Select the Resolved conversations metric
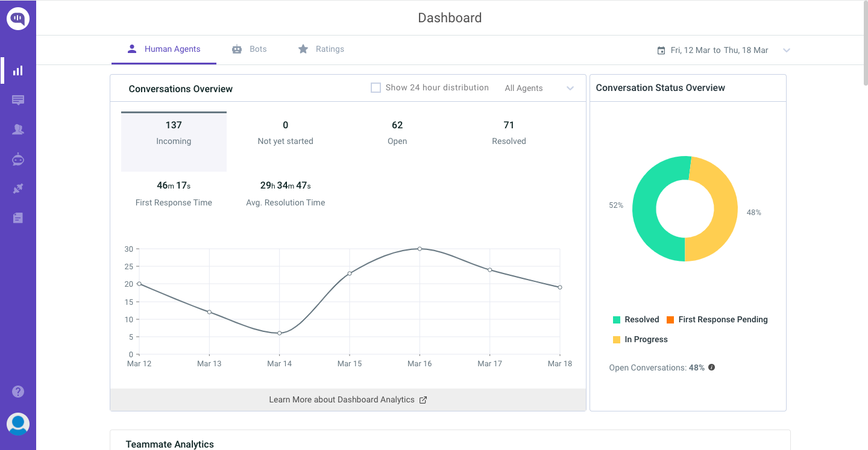This screenshot has height=450, width=868. point(509,133)
